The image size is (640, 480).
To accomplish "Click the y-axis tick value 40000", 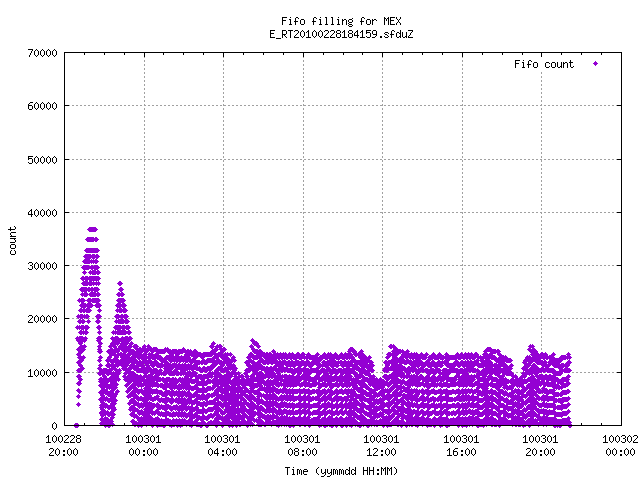I will tap(42, 213).
